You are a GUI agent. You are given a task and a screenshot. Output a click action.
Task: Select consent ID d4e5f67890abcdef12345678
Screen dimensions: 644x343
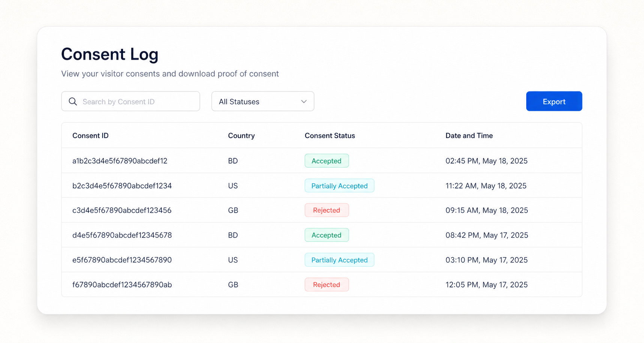pyautogui.click(x=122, y=235)
